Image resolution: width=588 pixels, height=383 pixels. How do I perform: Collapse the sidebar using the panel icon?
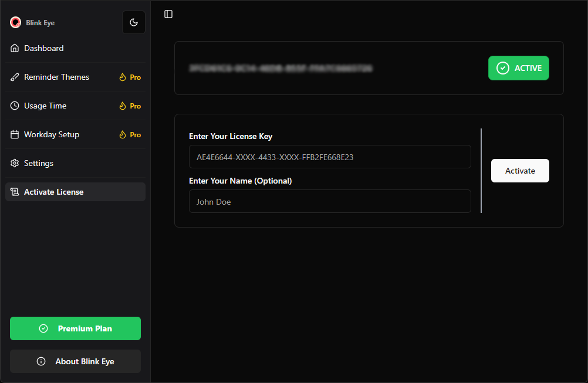pos(168,14)
